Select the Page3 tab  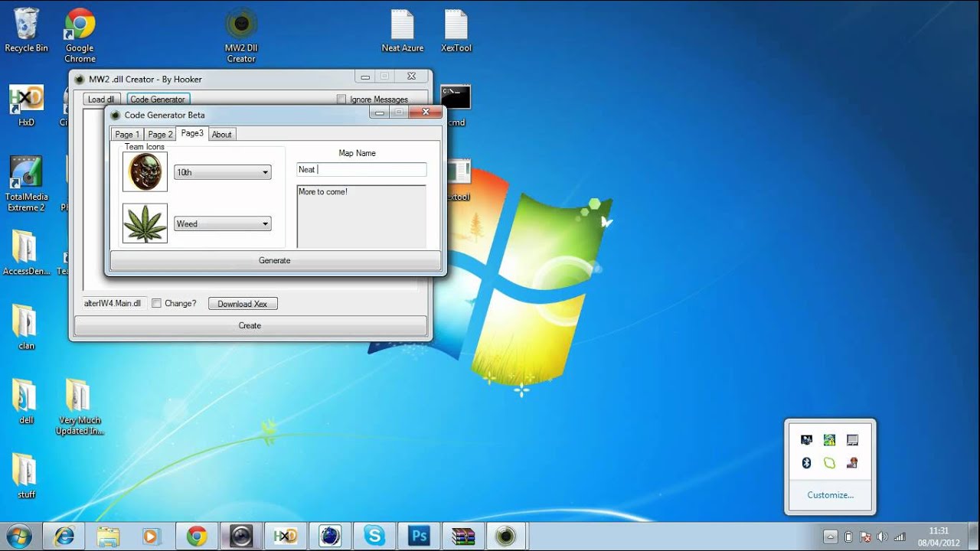click(x=192, y=133)
